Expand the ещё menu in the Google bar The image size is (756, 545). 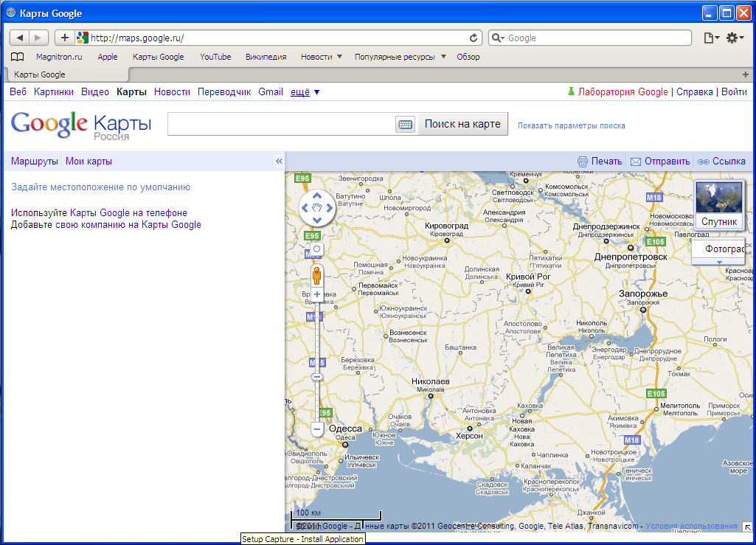point(305,92)
